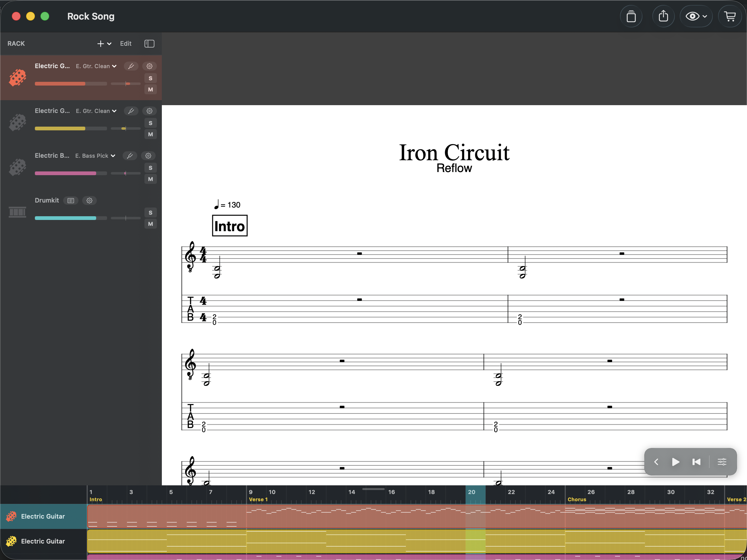Open the shopping cart store icon
The height and width of the screenshot is (560, 747).
[730, 16]
